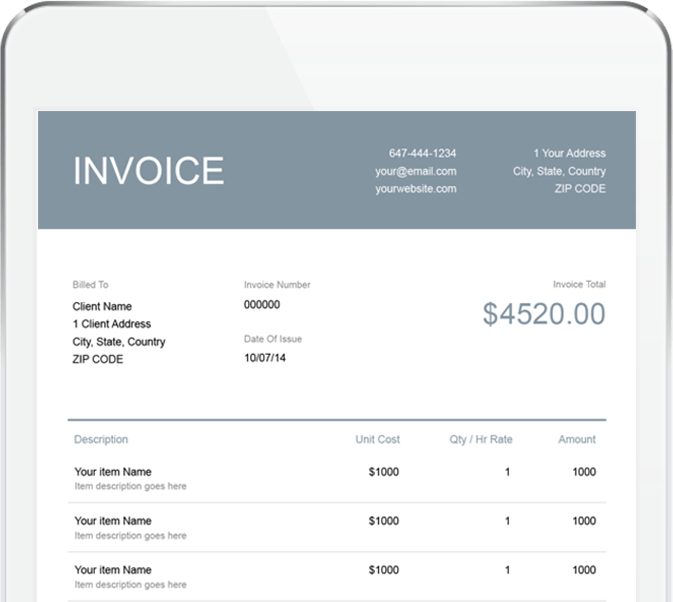This screenshot has width=673, height=602.
Task: Click the INVOICE title in the header
Action: click(x=148, y=171)
